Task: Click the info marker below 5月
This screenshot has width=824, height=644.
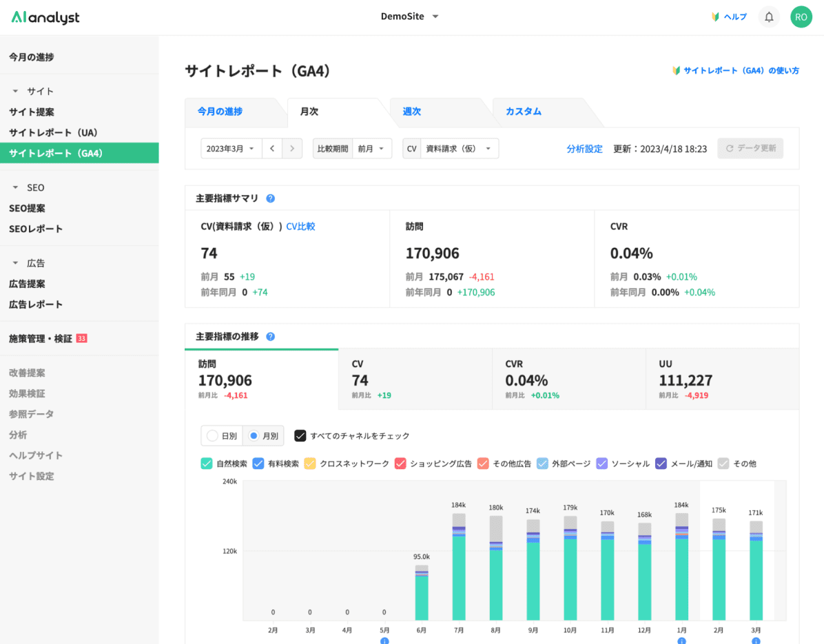Action: (384, 641)
